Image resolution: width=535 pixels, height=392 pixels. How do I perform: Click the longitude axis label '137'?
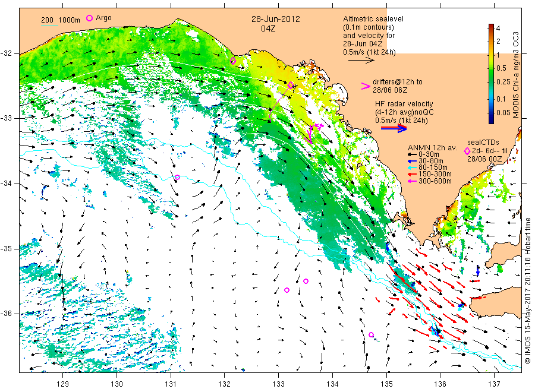495,384
